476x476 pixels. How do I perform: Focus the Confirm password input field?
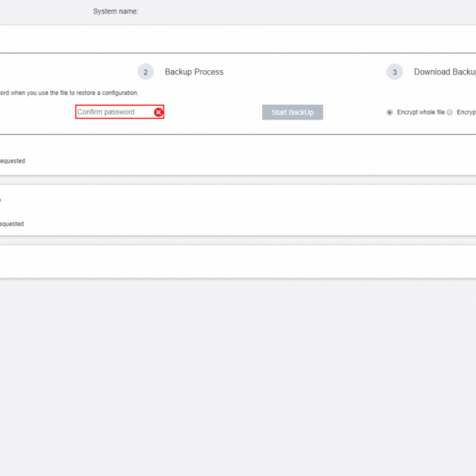pos(120,112)
